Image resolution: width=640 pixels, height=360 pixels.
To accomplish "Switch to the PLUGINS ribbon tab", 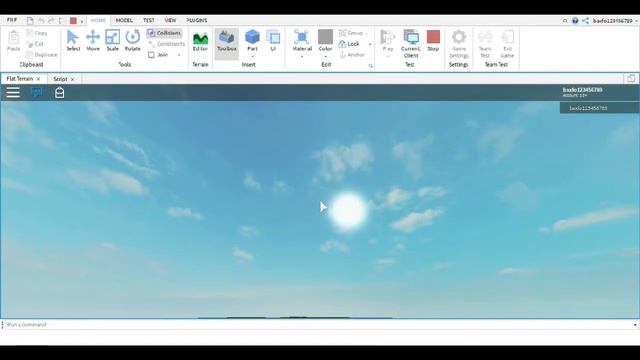I will pyautogui.click(x=197, y=20).
